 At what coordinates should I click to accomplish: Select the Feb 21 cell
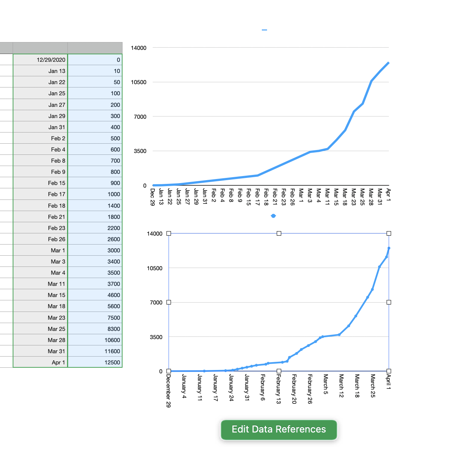point(40,217)
